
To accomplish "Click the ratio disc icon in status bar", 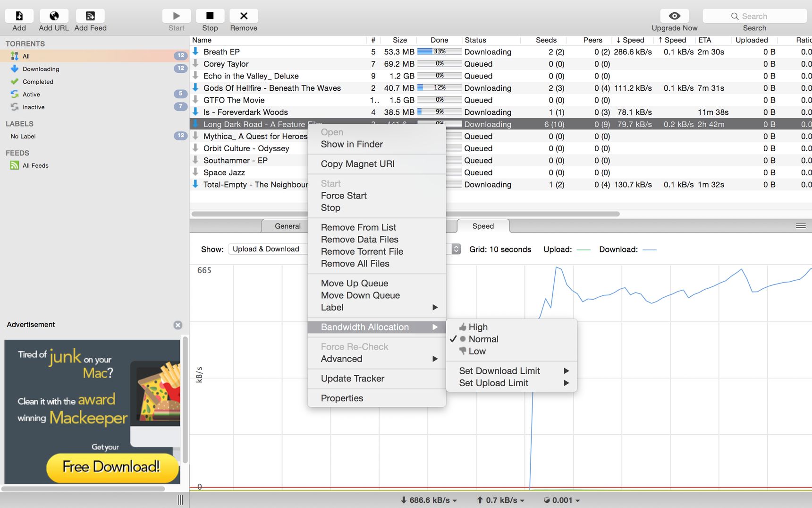I will tap(547, 500).
